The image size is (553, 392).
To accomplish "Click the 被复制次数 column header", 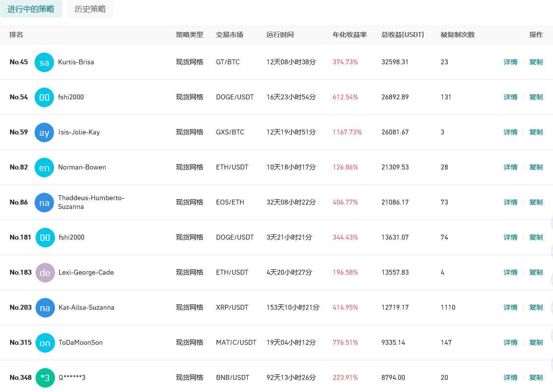I will click(458, 35).
